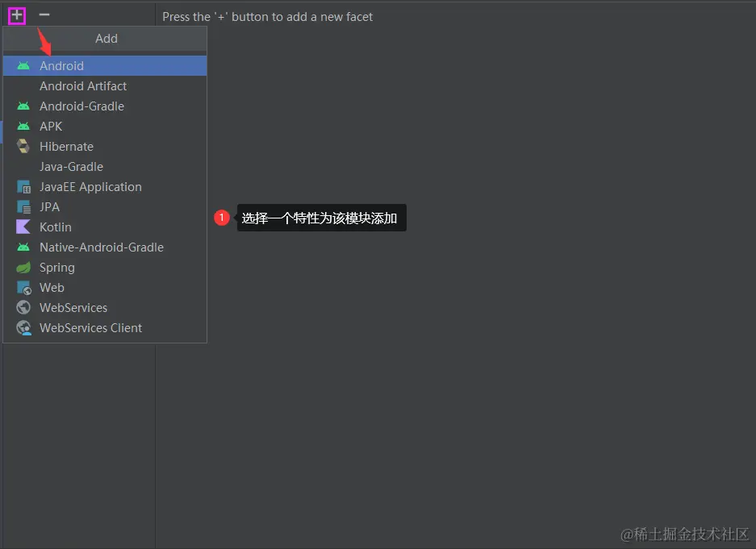Image resolution: width=756 pixels, height=549 pixels.
Task: Click the Spring leaf icon
Action: tap(23, 268)
